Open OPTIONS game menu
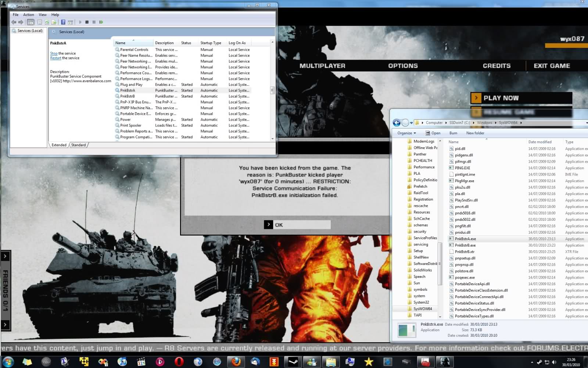 pos(403,66)
